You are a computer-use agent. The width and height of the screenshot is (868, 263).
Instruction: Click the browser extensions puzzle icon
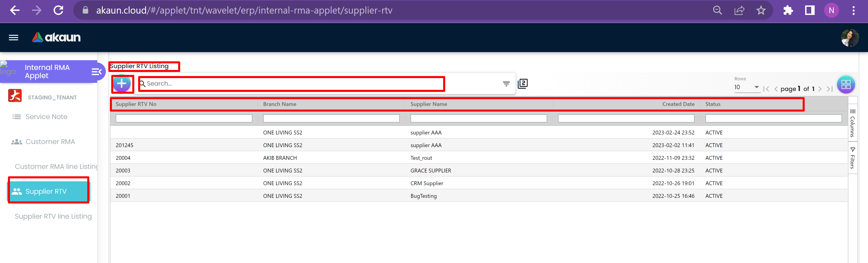coord(788,10)
